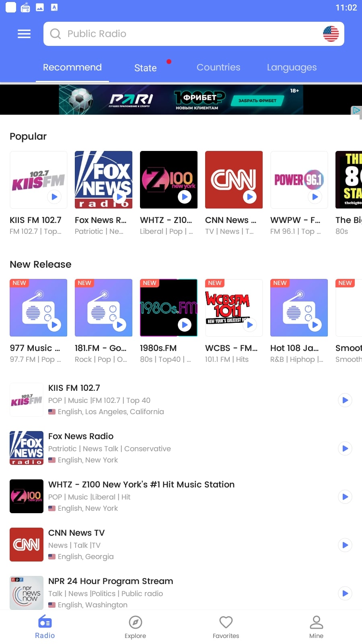
Task: Open The Big 80s station thumbnail
Action: tap(349, 180)
